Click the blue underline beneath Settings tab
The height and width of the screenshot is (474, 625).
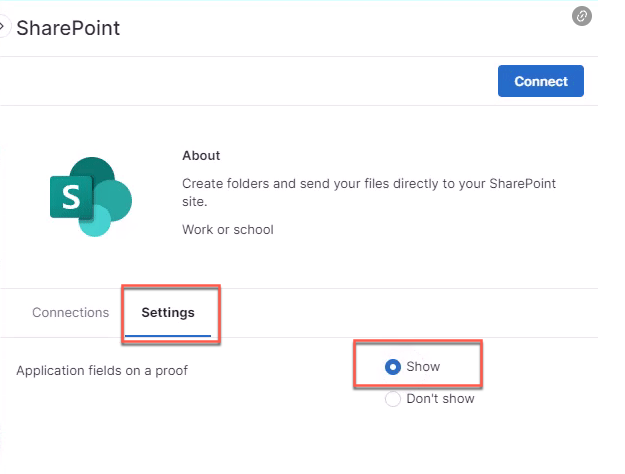click(168, 335)
